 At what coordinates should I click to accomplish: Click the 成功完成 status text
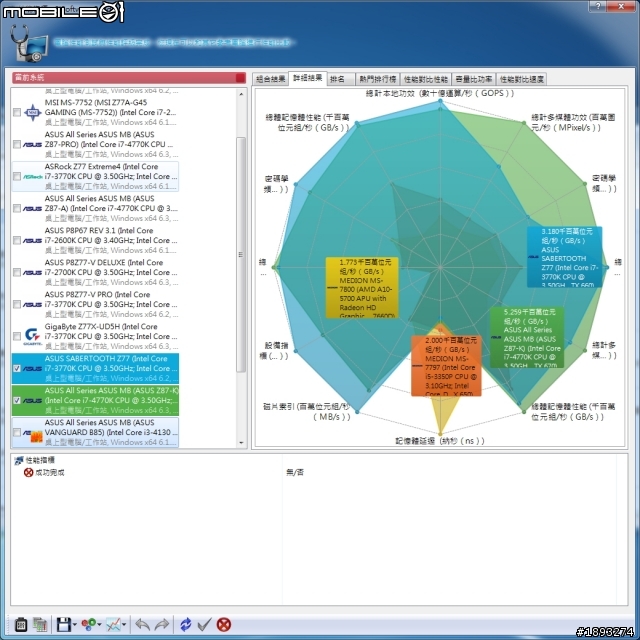(49, 473)
